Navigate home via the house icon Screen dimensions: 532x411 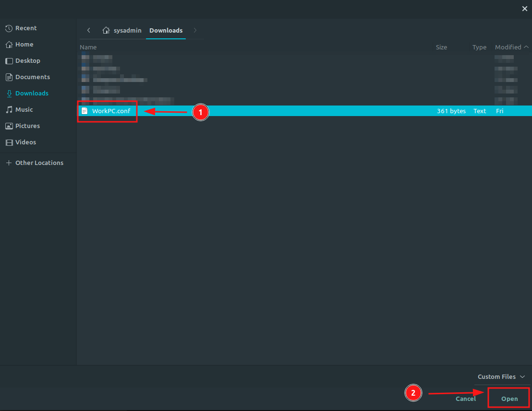click(106, 30)
